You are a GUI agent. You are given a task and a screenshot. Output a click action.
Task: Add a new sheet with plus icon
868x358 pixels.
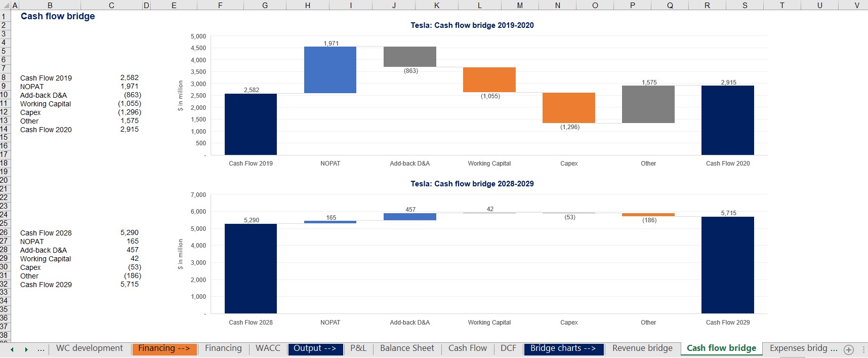(x=849, y=349)
